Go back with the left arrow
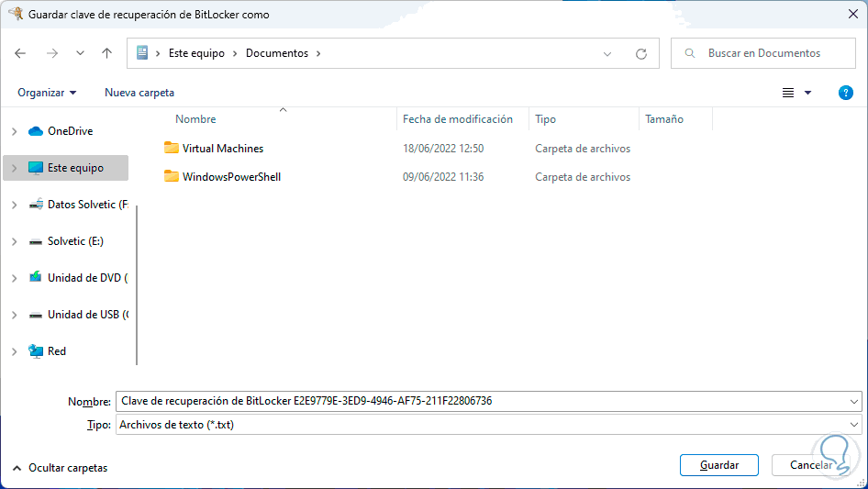Image resolution: width=868 pixels, height=489 pixels. (x=20, y=53)
